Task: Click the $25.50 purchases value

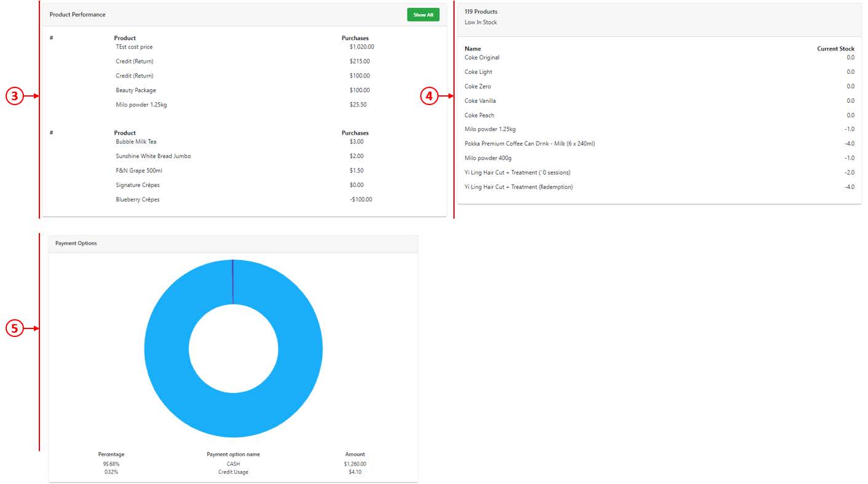Action: pyautogui.click(x=358, y=105)
